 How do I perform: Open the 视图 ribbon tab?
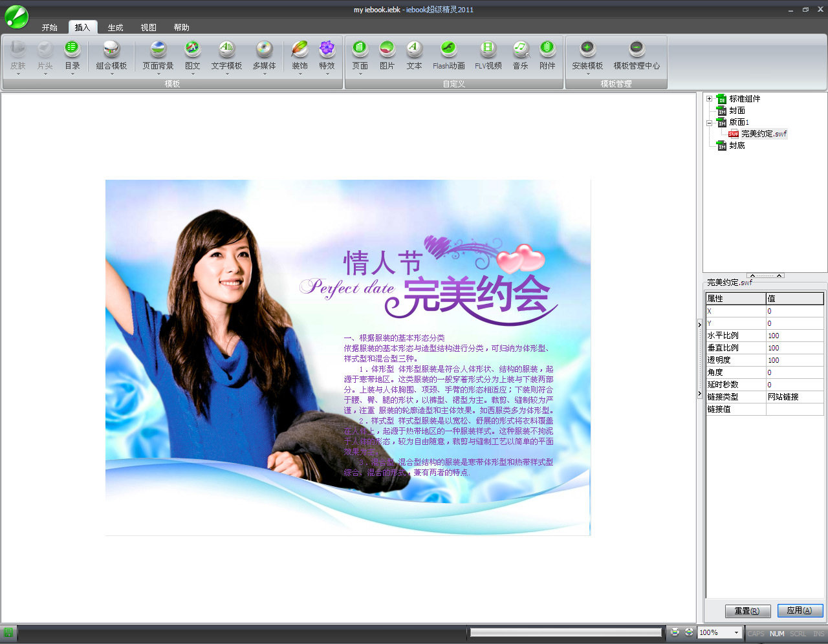pyautogui.click(x=148, y=27)
